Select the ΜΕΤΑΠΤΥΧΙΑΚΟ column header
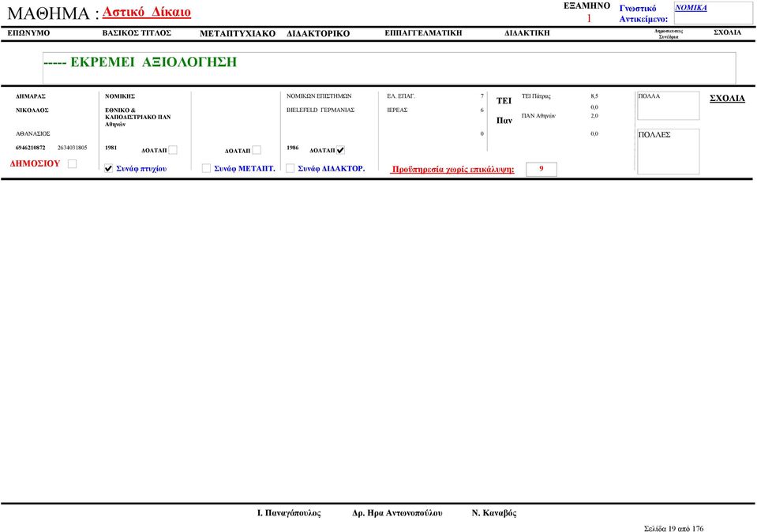The height and width of the screenshot is (532, 757). click(x=238, y=34)
